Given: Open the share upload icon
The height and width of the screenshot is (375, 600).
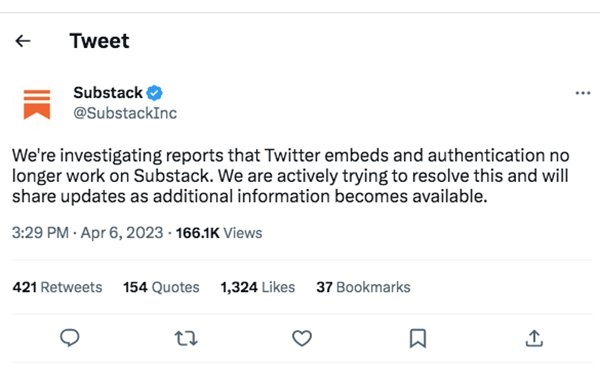Looking at the screenshot, I should pyautogui.click(x=534, y=338).
